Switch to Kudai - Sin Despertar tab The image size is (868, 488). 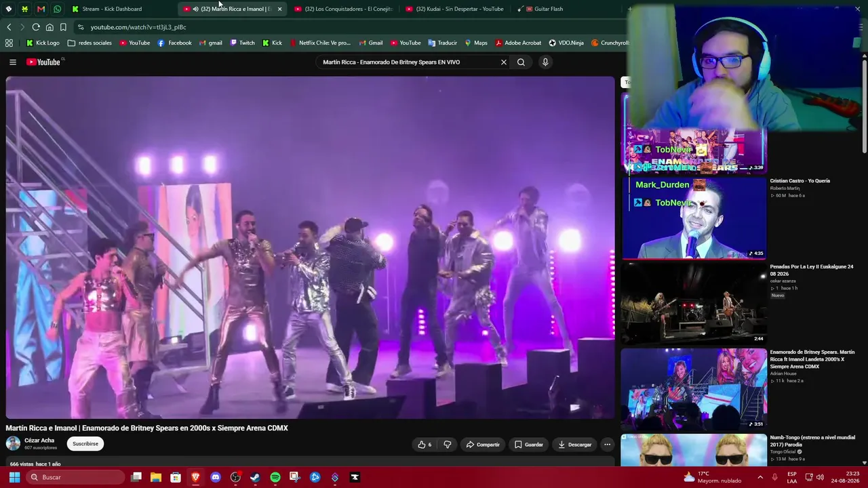(x=455, y=9)
